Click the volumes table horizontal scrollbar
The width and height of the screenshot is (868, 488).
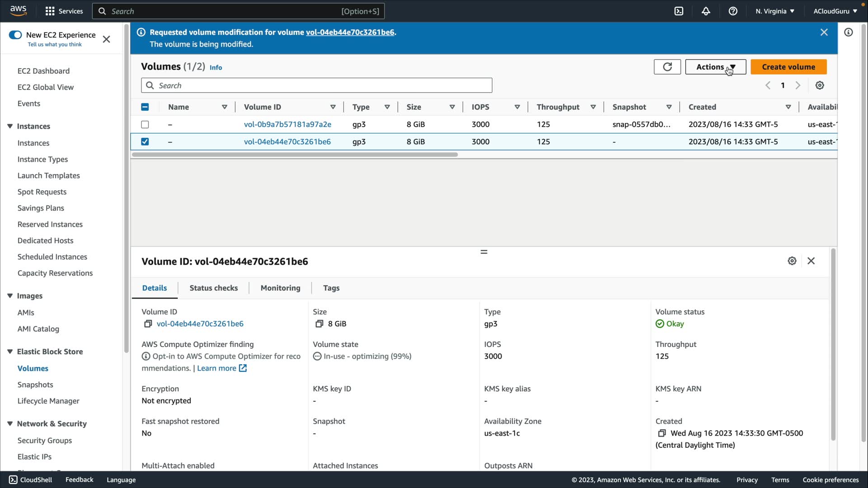pos(294,155)
